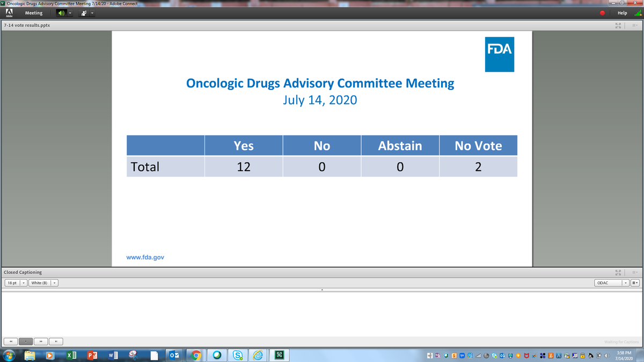
Task: Open the ODAC caption source dropdown
Action: point(626,283)
